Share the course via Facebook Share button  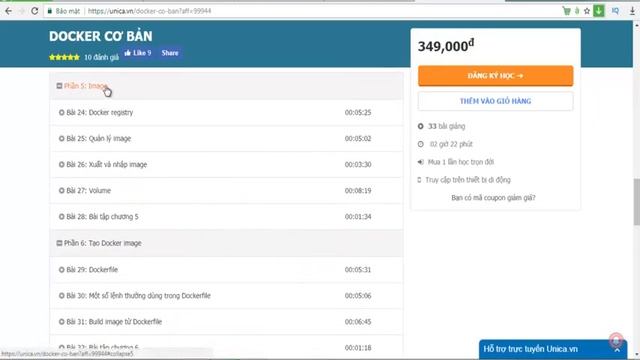[170, 53]
